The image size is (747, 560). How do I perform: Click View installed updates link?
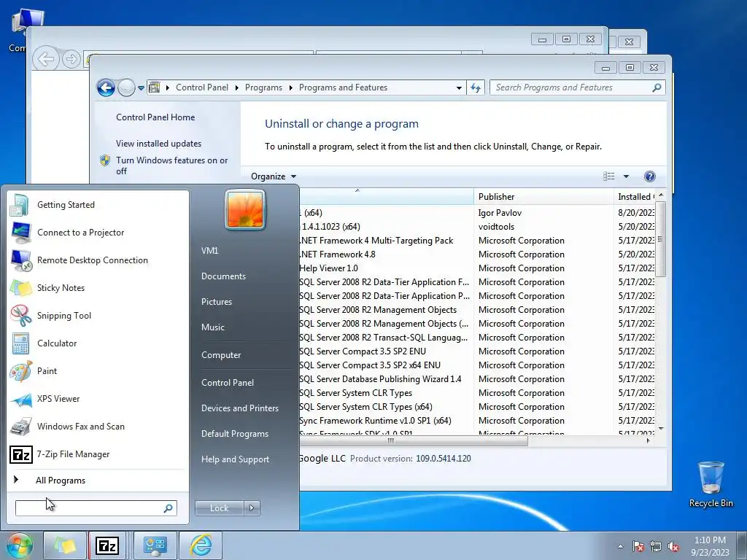click(x=158, y=144)
